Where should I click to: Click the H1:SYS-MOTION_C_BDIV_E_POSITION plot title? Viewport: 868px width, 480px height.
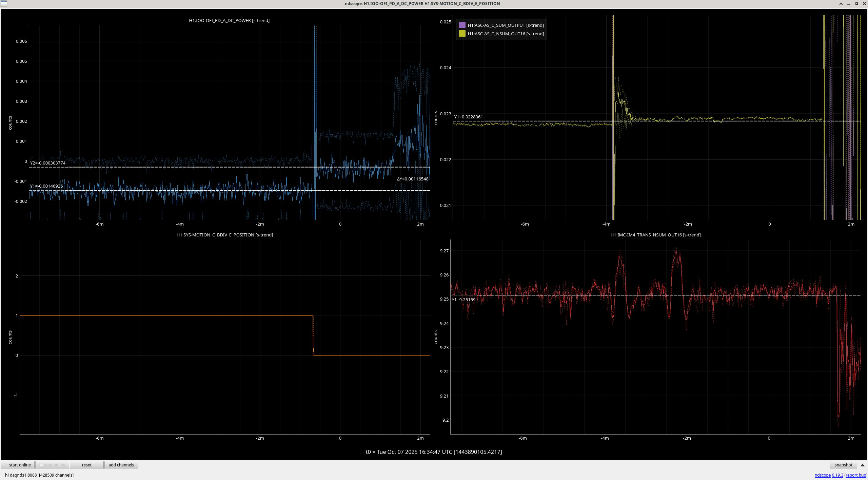pos(224,235)
